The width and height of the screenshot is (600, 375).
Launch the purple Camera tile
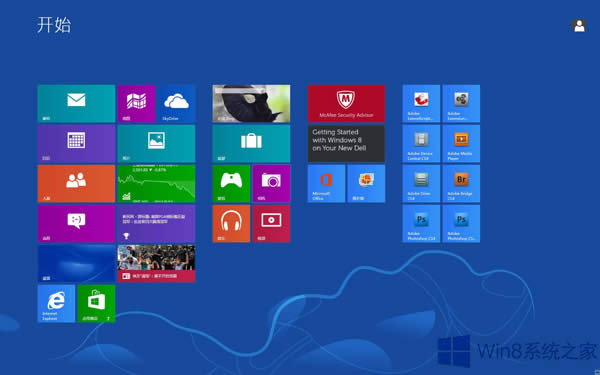pyautogui.click(x=271, y=184)
